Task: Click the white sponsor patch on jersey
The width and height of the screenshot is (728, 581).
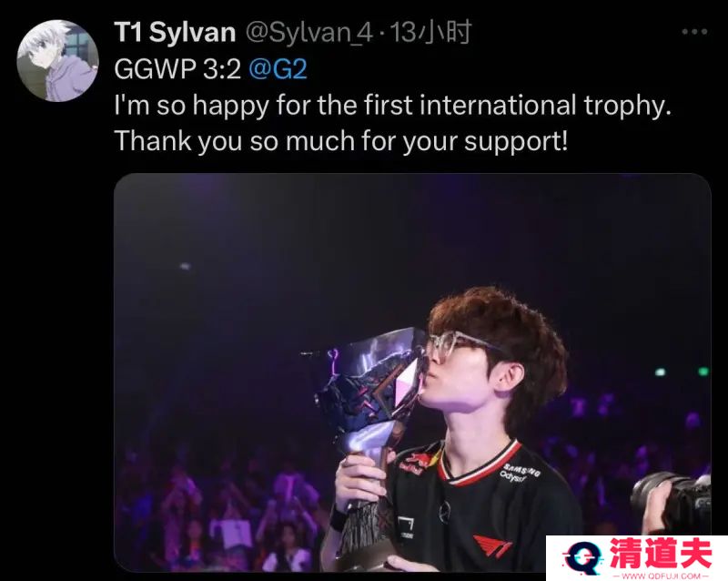Action: (406, 528)
